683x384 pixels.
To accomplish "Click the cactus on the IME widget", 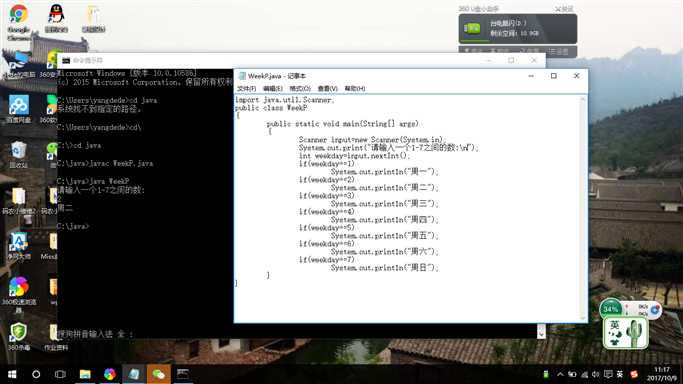I will click(634, 333).
